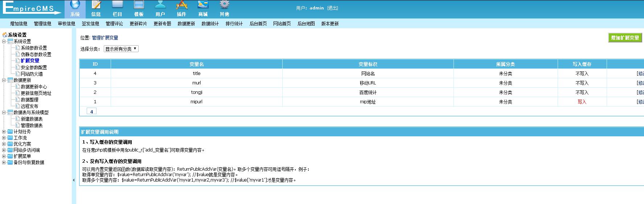Open 更新碎片 in the menu bar
This screenshot has width=644, height=204.
[x=139, y=24]
